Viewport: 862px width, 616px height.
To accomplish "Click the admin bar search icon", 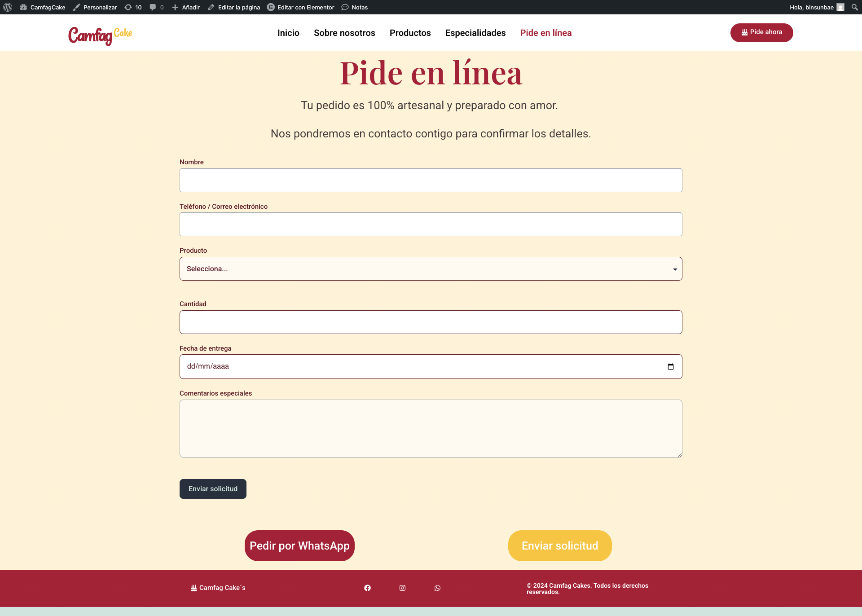I will pos(854,7).
